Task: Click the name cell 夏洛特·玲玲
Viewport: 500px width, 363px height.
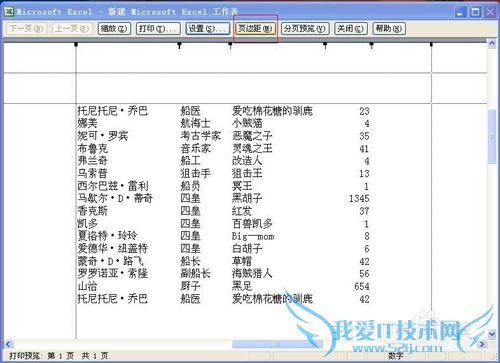Action: point(108,236)
